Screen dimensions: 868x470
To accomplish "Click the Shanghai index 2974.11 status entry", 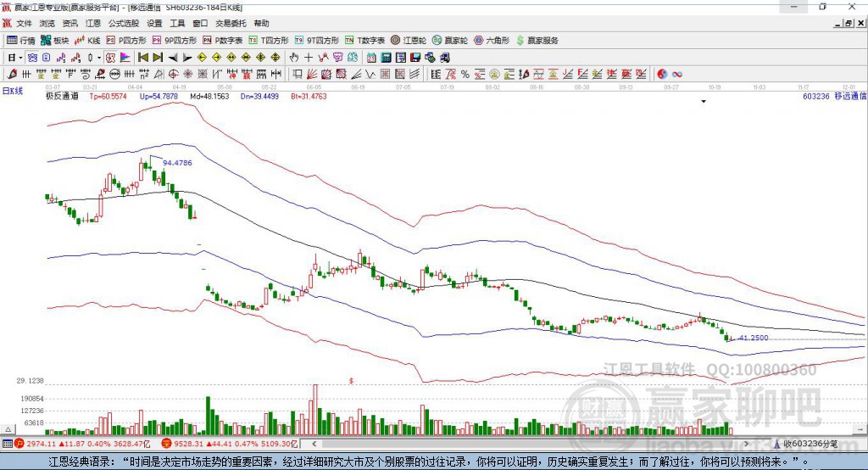I will pyautogui.click(x=82, y=444).
